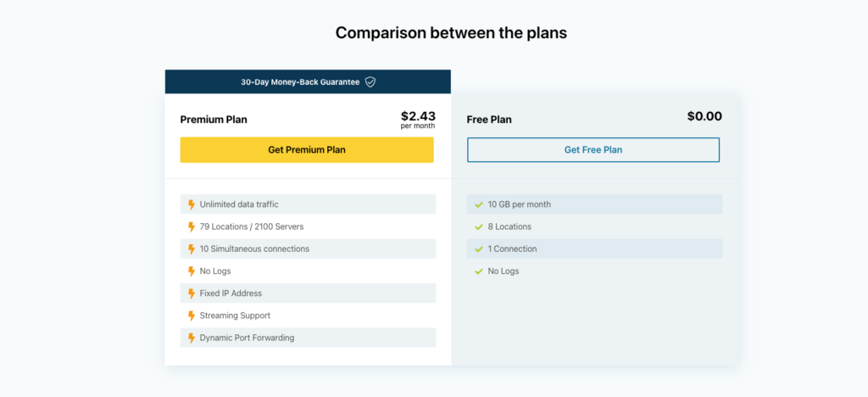
Task: Click the shield checkmark guarantee icon
Action: pos(370,82)
